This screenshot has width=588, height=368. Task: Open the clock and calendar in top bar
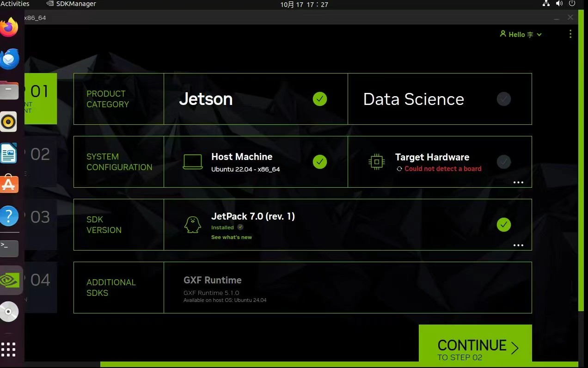coord(304,4)
